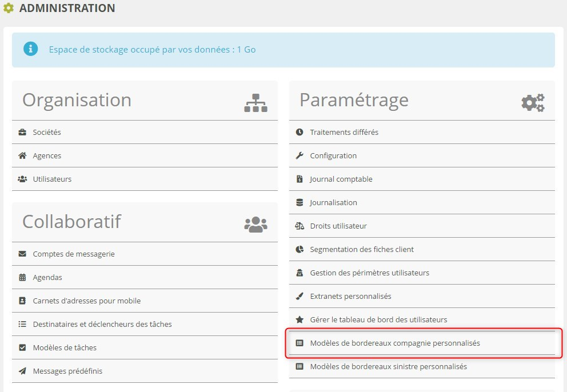Click the clock icon beside Traitements différés
Viewport: 567px width, 392px height.
click(300, 132)
